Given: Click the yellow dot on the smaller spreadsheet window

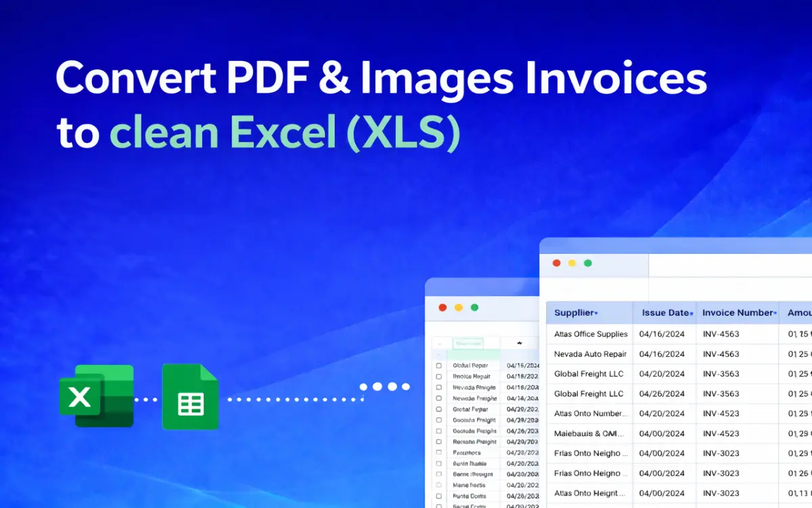Looking at the screenshot, I should point(457,307).
